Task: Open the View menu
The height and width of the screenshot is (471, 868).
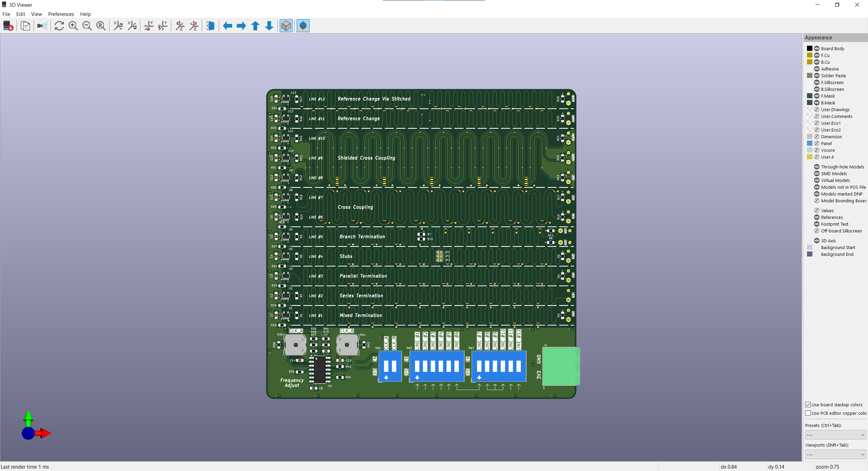Action: pos(36,14)
